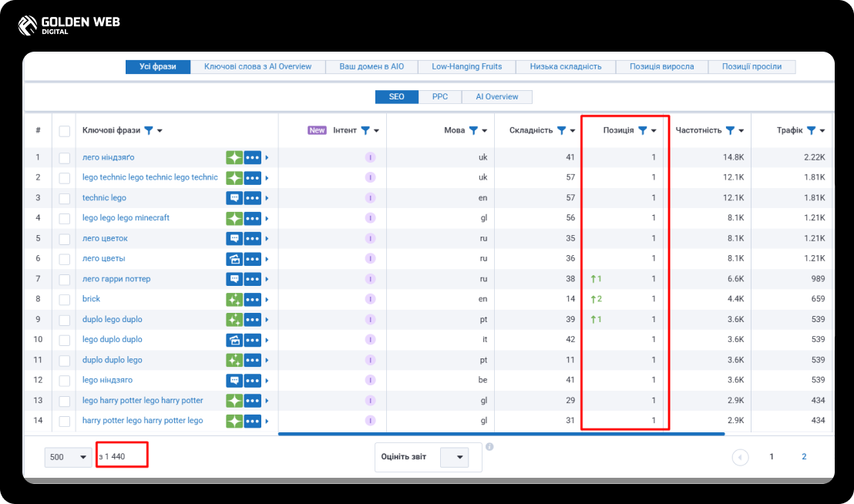
Task: Toggle the select-all checkbox in table header
Action: (64, 131)
